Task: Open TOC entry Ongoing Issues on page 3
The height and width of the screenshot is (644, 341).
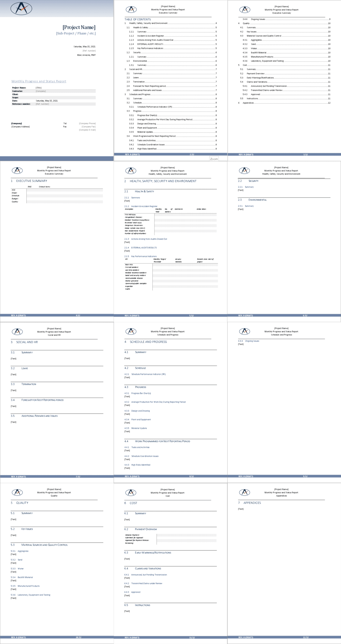Action: point(286,19)
